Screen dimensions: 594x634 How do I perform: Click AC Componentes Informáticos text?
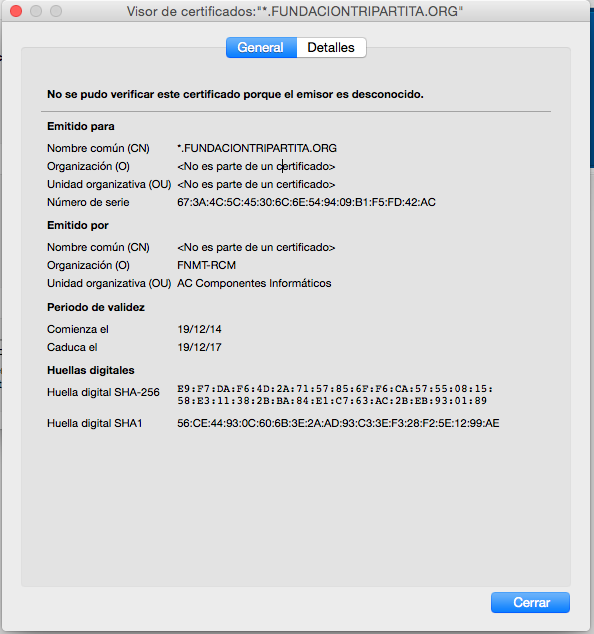point(254,283)
